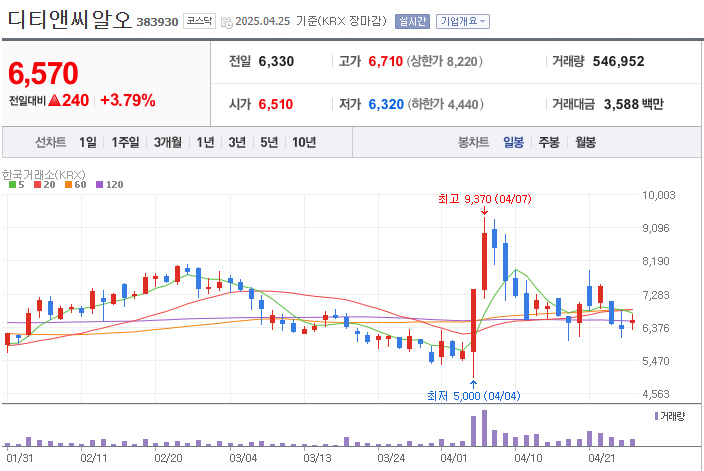The width and height of the screenshot is (704, 471).
Task: Select the 1주일 line chart period
Action: coord(125,142)
